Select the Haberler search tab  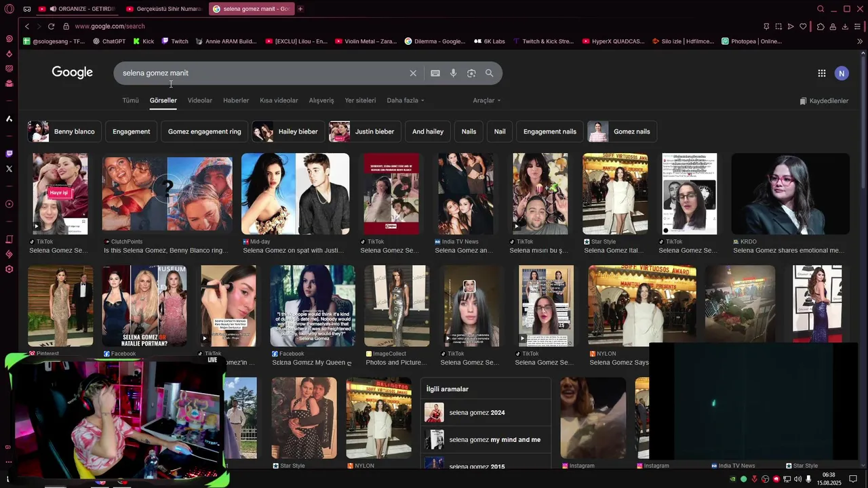pyautogui.click(x=236, y=100)
